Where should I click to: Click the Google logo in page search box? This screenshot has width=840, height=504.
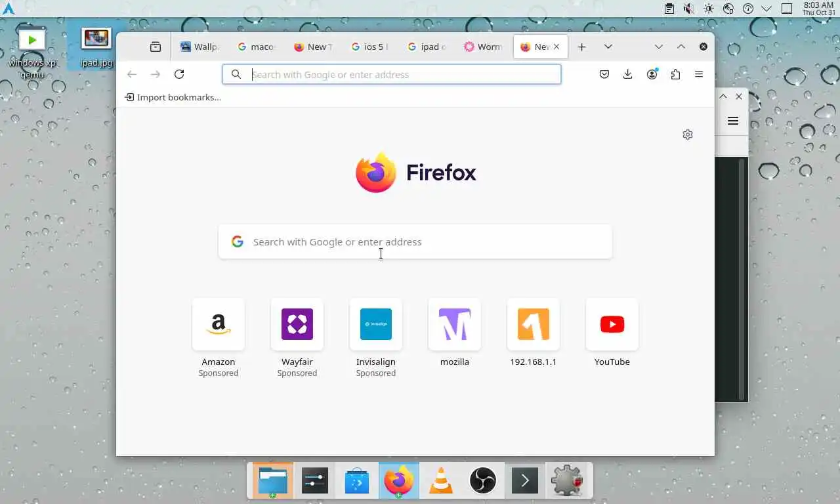click(x=238, y=241)
